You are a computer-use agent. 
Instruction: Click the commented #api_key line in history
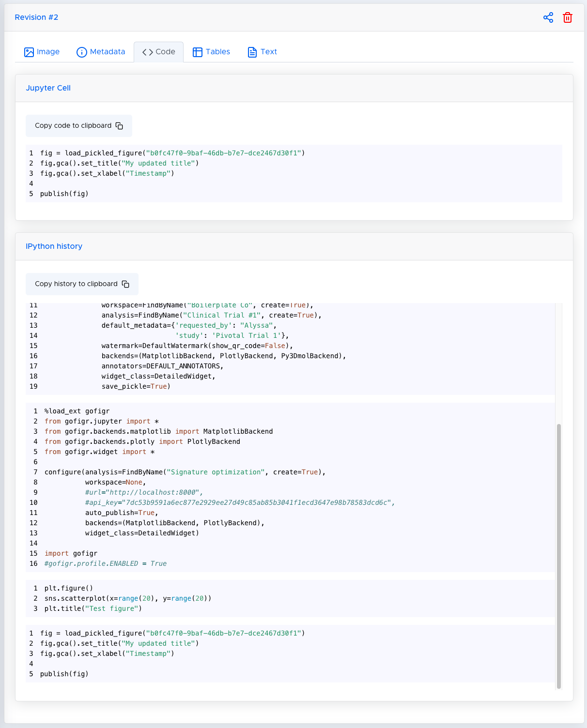[240, 502]
